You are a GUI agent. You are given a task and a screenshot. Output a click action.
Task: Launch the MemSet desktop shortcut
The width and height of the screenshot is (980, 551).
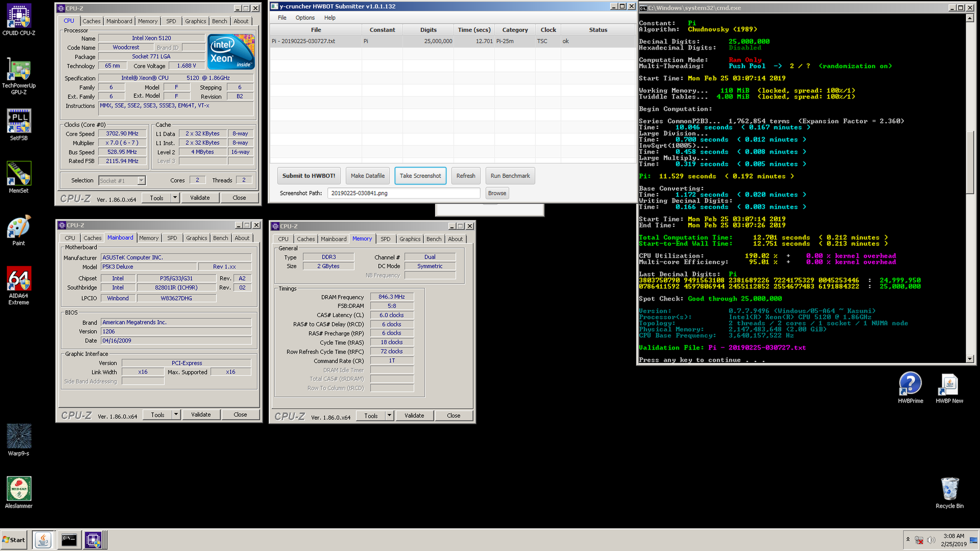[19, 178]
